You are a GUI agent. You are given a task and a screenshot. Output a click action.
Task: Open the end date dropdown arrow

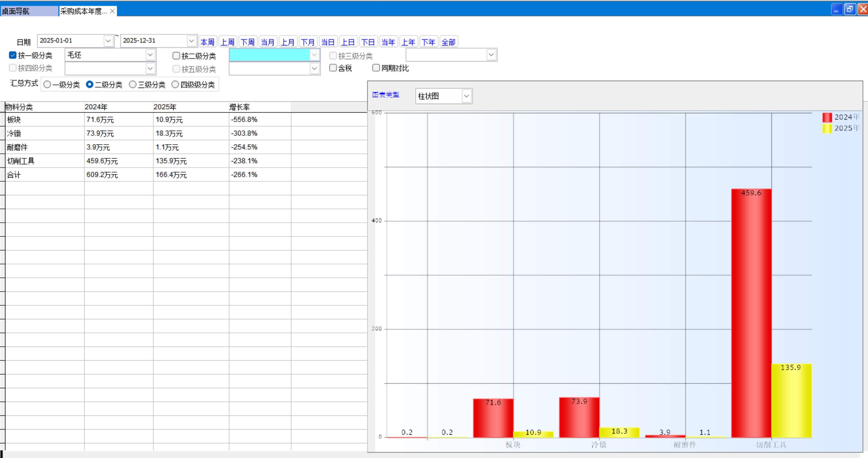191,41
